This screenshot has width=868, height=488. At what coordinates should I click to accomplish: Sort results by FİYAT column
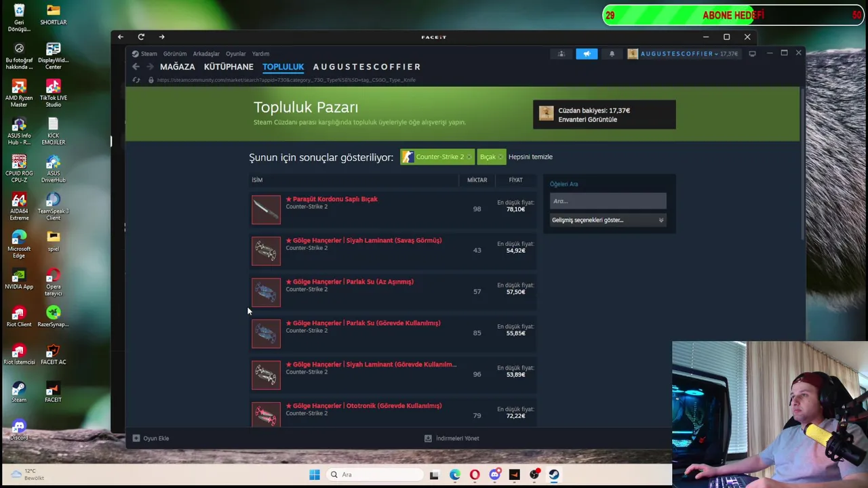coord(515,180)
